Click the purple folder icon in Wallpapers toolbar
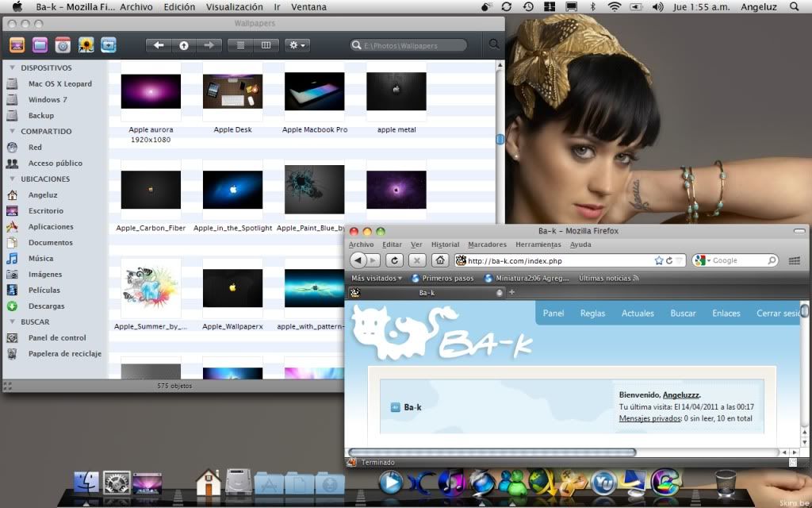 40,45
